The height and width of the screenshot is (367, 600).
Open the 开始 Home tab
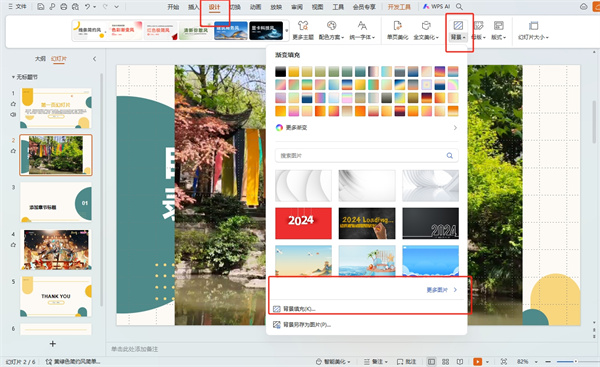(x=173, y=7)
